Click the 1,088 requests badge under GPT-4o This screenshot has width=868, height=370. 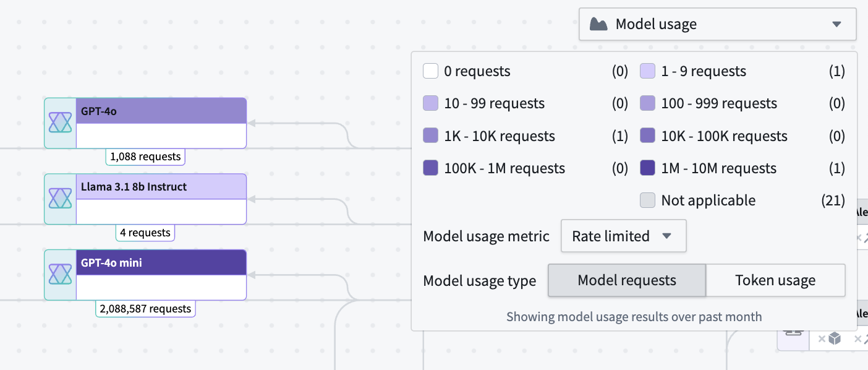click(x=145, y=157)
